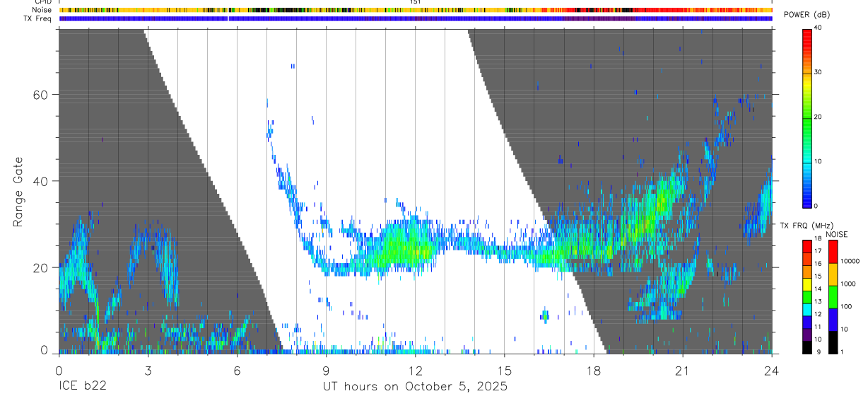Click the 9 tick on UT hours axis
Screen dimensions: 868x401
326,369
